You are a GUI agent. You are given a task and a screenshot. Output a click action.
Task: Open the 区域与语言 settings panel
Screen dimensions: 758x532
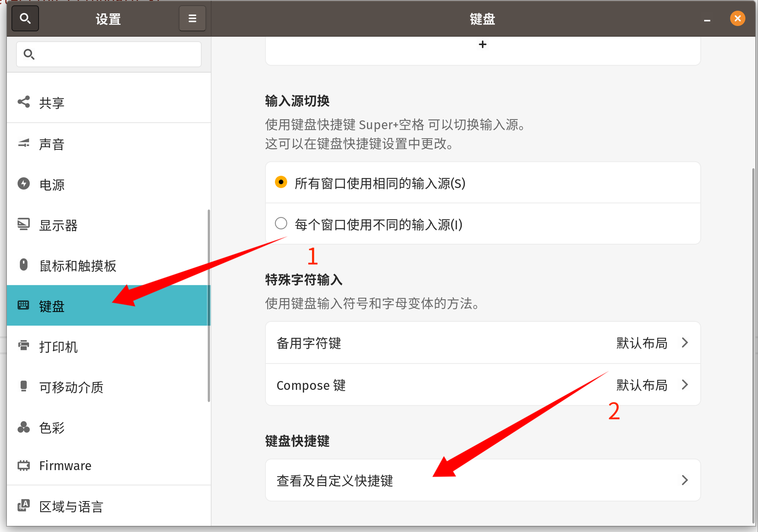point(109,506)
